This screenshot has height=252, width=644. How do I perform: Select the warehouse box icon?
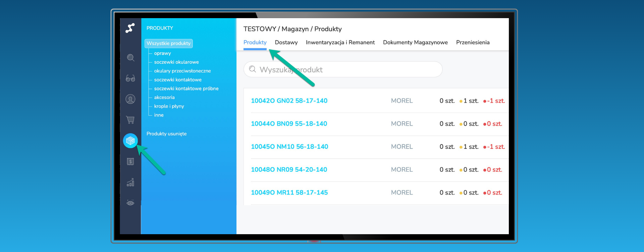click(130, 141)
